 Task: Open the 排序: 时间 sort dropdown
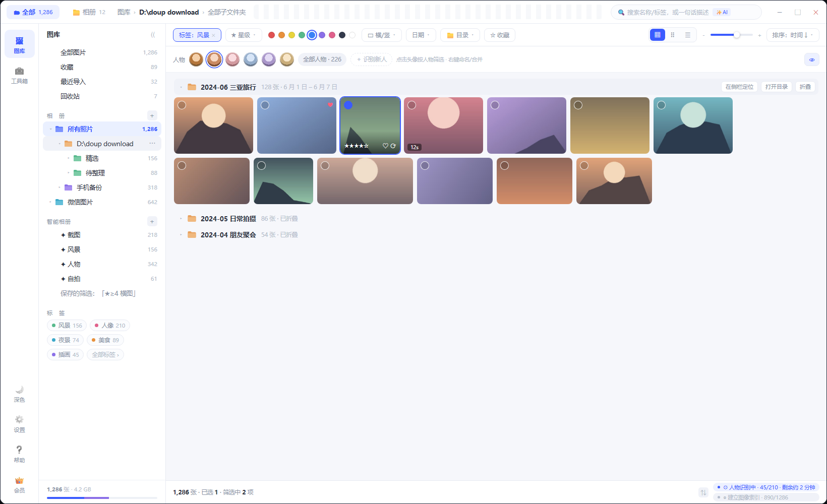tap(793, 35)
